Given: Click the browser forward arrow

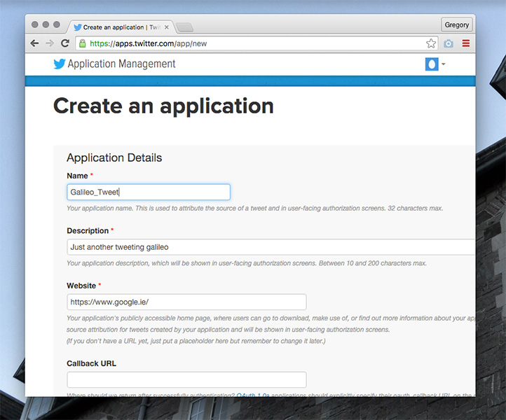Looking at the screenshot, I should click(x=50, y=43).
